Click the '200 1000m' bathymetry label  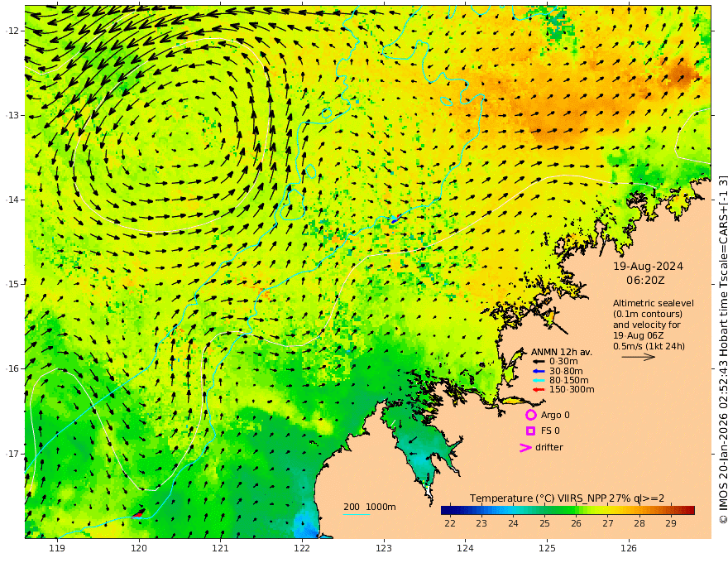click(x=370, y=507)
